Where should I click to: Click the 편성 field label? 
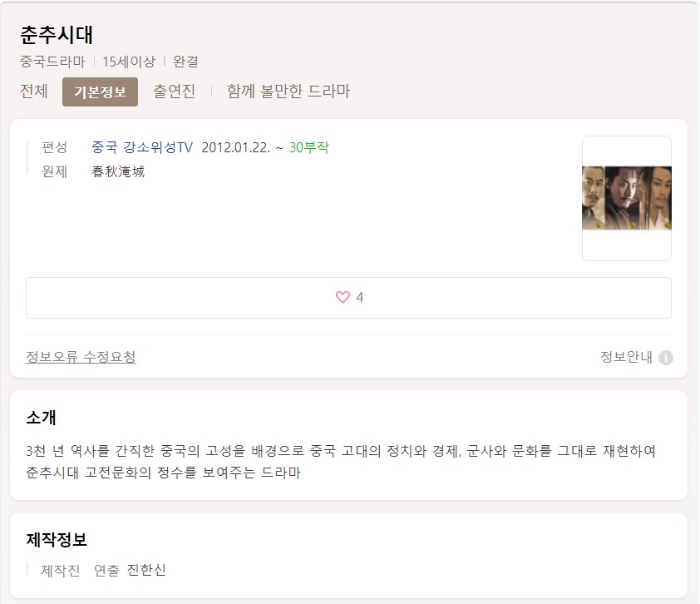[55, 147]
